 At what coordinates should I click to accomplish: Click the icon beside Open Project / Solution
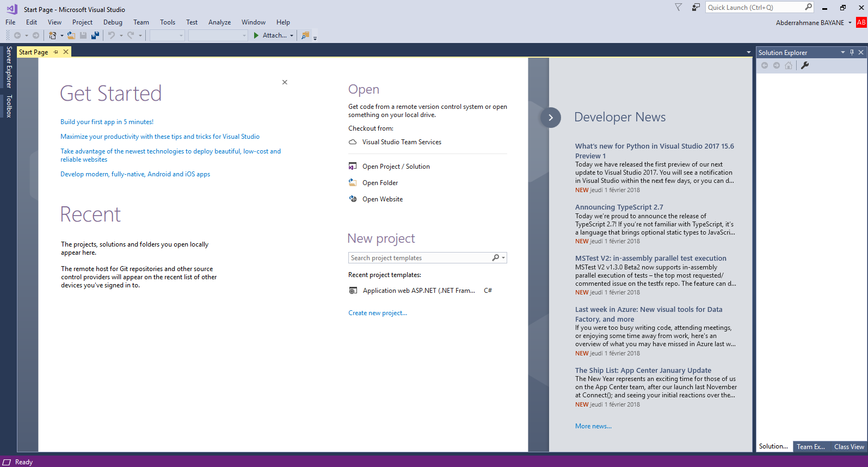click(x=353, y=167)
